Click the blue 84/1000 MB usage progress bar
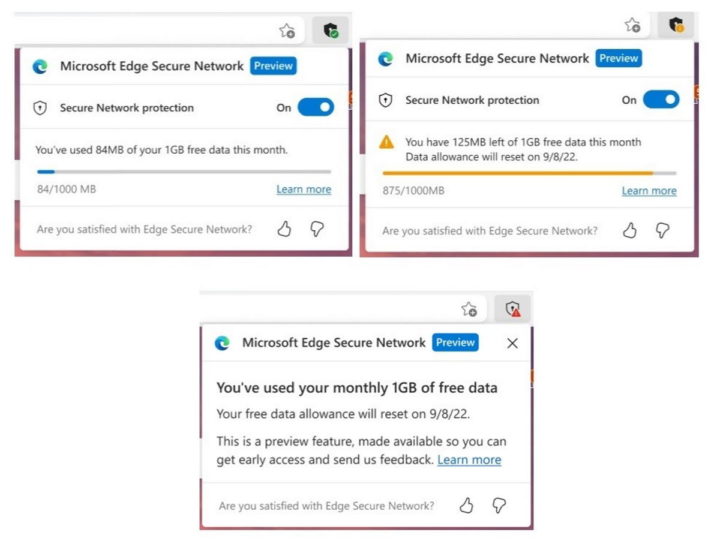Viewport: 720px width, 541px height. [x=183, y=172]
